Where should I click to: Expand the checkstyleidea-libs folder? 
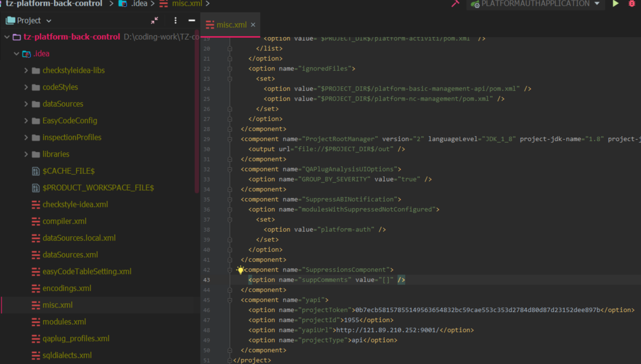click(x=26, y=70)
